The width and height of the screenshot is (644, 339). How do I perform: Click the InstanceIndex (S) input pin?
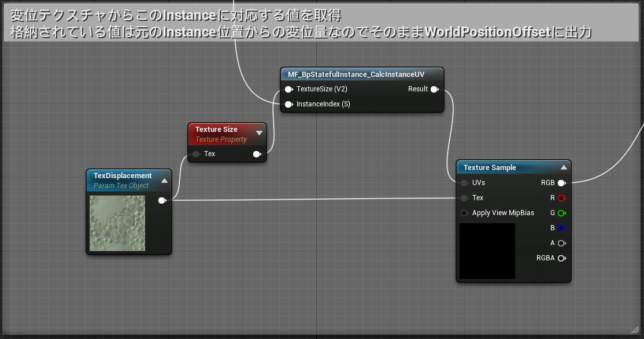coord(288,104)
